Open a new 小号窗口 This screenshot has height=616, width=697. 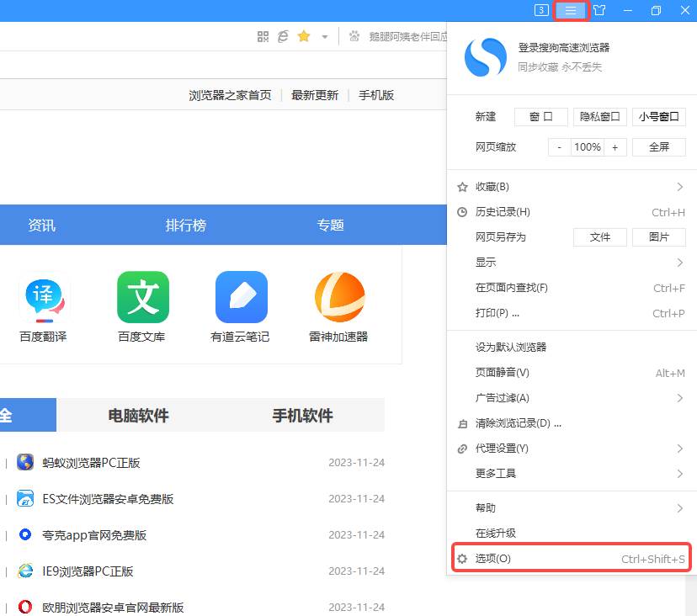[x=659, y=117]
